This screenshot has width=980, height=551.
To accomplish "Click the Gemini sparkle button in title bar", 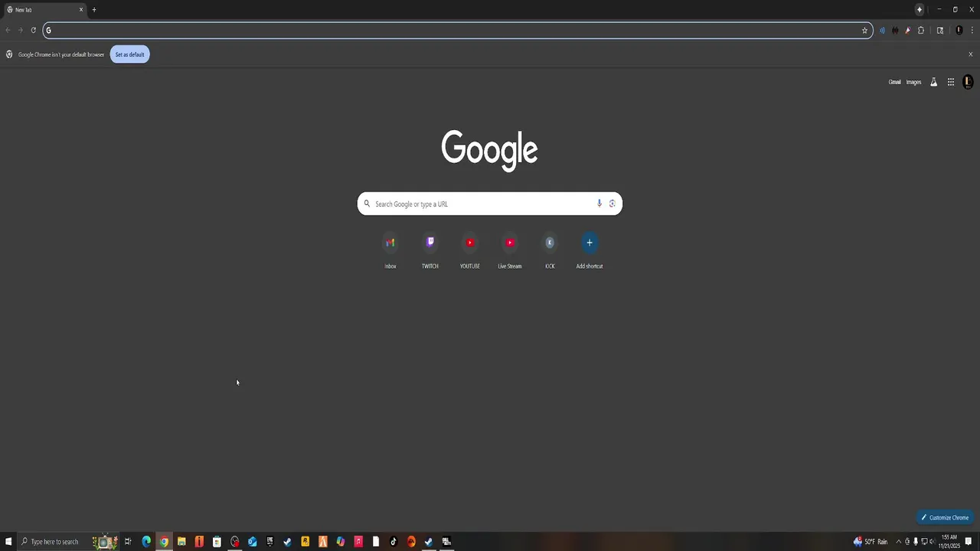I will click(x=920, y=10).
